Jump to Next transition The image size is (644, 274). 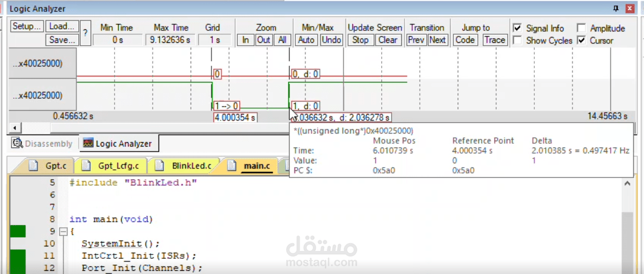click(438, 40)
